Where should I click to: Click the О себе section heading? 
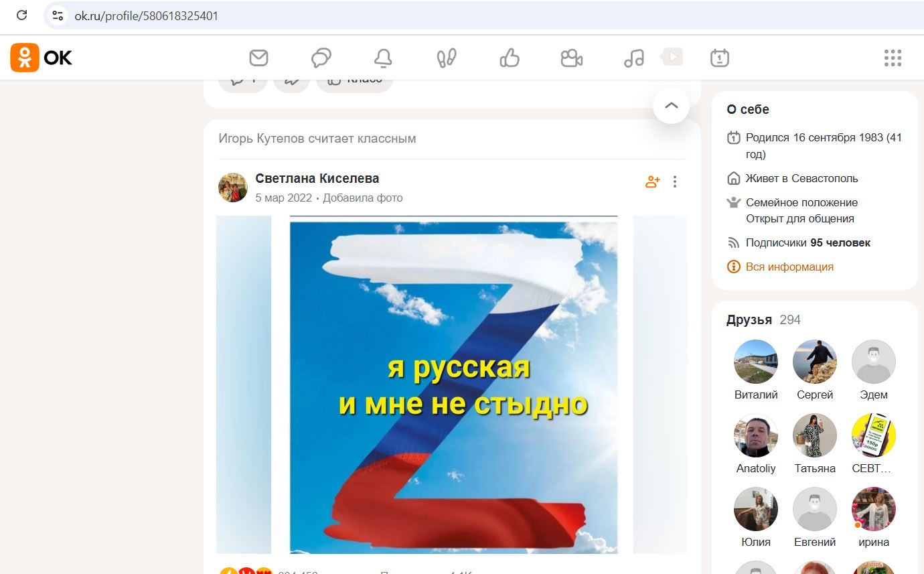pos(748,109)
